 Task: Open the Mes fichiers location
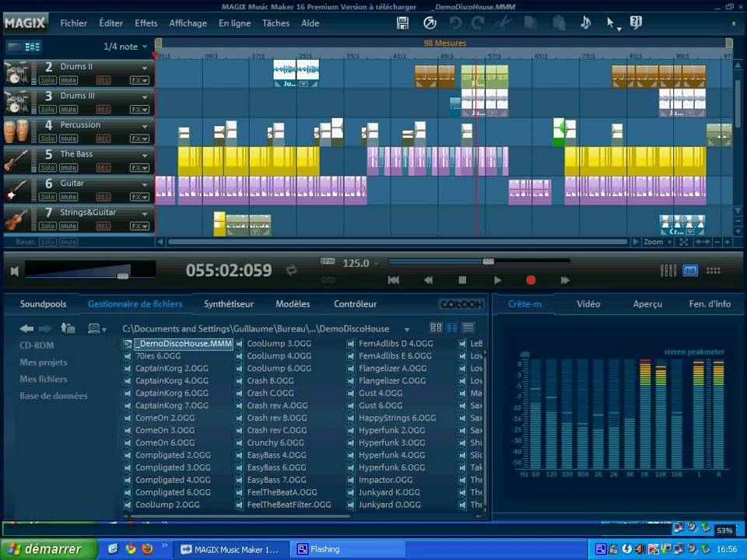click(x=44, y=379)
